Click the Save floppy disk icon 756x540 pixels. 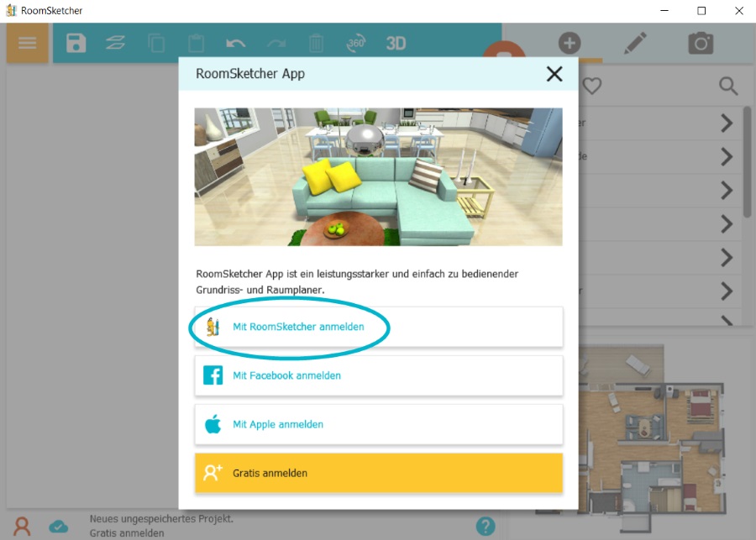(x=76, y=44)
